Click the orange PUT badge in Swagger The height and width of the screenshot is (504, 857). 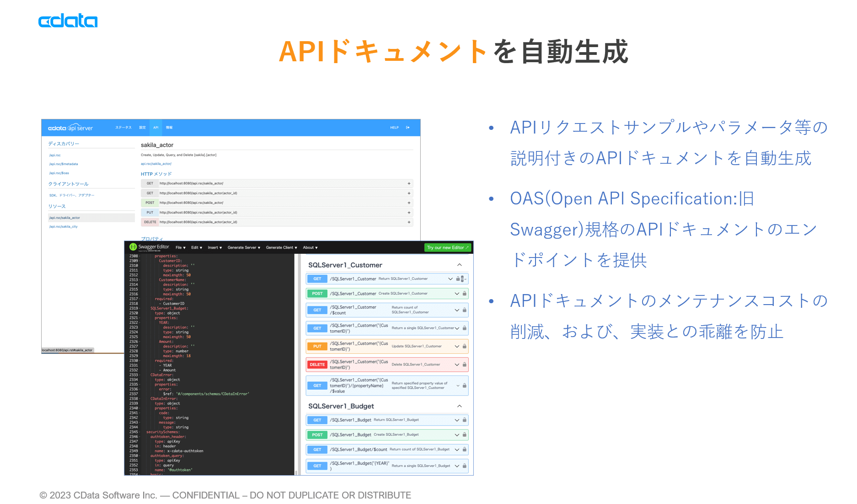tap(317, 346)
